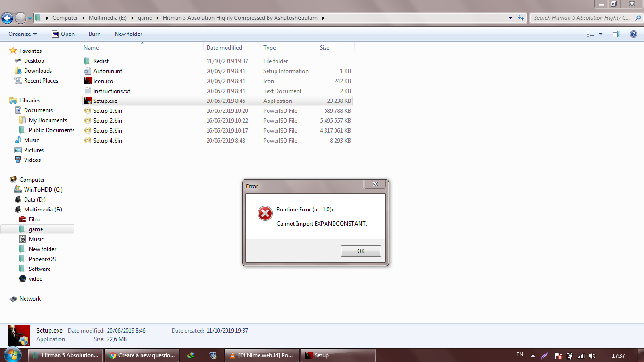Select Setup-2.bin file
Viewport: 644px width, 362px height.
(217, 121)
